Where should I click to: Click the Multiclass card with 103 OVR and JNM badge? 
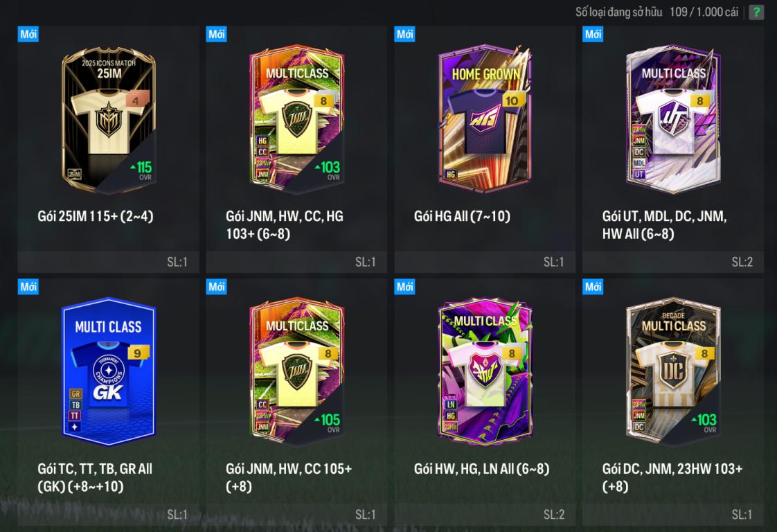pyautogui.click(x=297, y=119)
